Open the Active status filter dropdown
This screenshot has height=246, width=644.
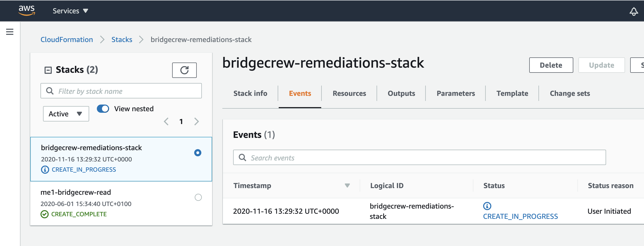pos(66,114)
